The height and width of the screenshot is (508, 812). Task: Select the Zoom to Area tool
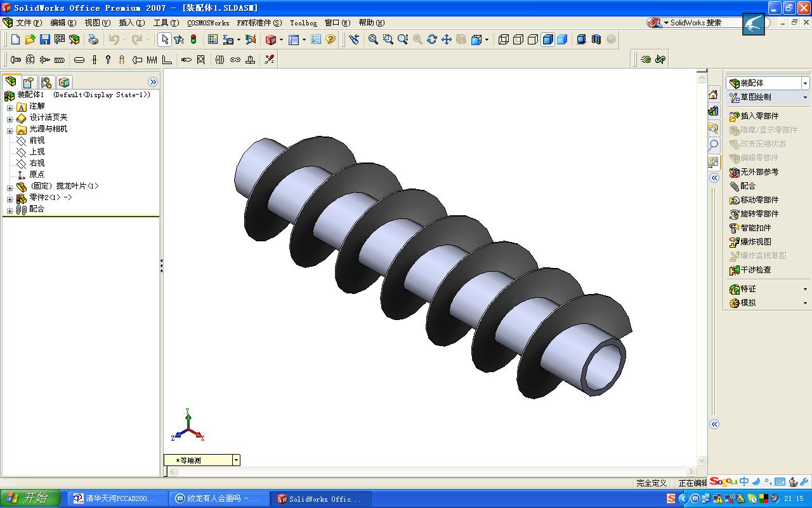tap(388, 39)
